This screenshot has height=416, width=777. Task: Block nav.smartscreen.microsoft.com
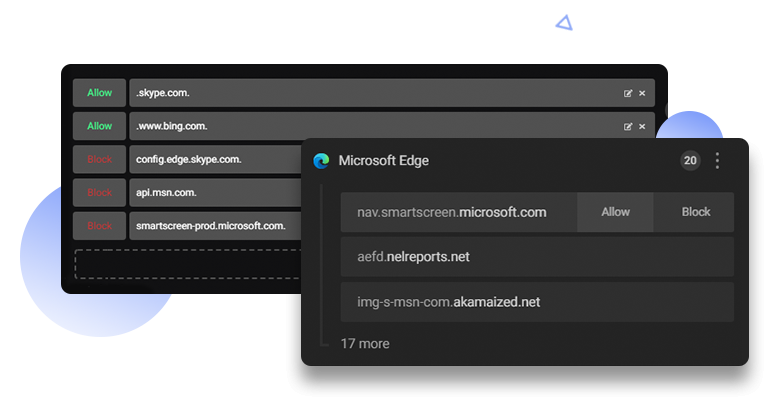(x=696, y=212)
